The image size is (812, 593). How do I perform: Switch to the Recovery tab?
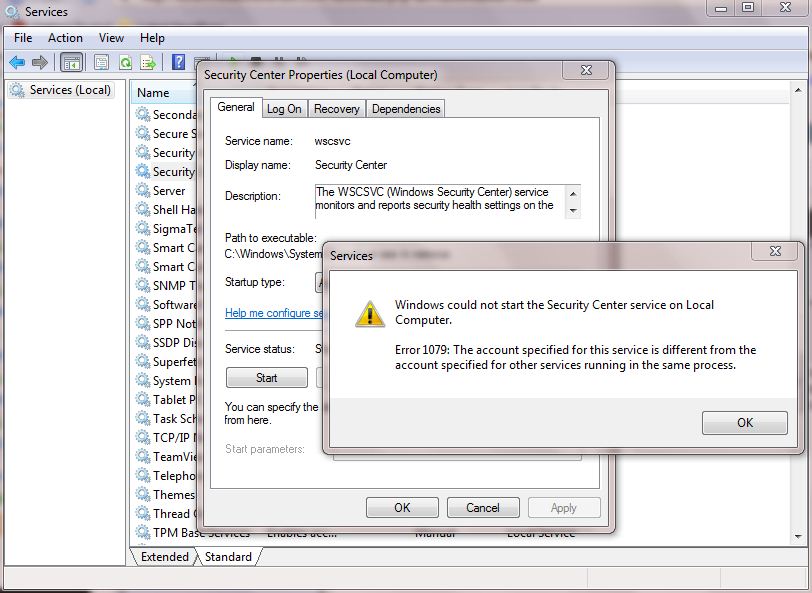tap(337, 109)
